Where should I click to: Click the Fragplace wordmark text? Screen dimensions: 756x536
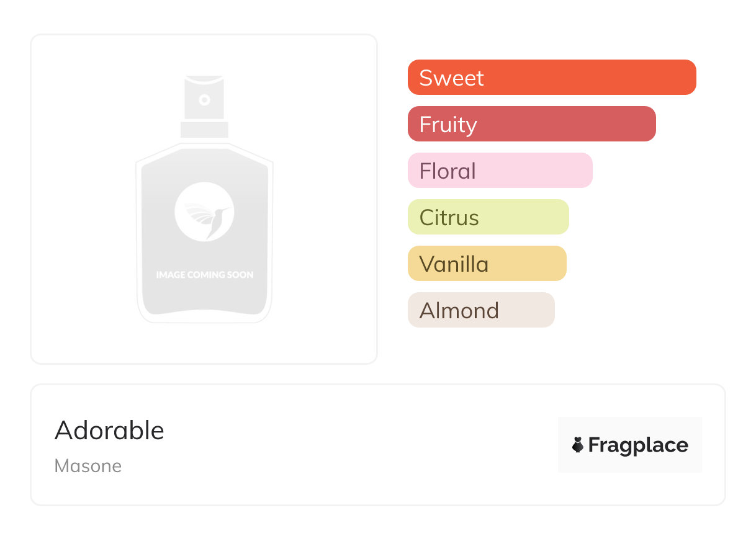pyautogui.click(x=638, y=445)
